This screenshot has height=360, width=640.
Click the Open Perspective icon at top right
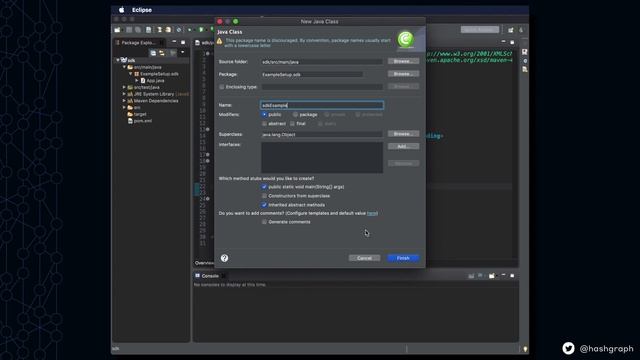(511, 30)
